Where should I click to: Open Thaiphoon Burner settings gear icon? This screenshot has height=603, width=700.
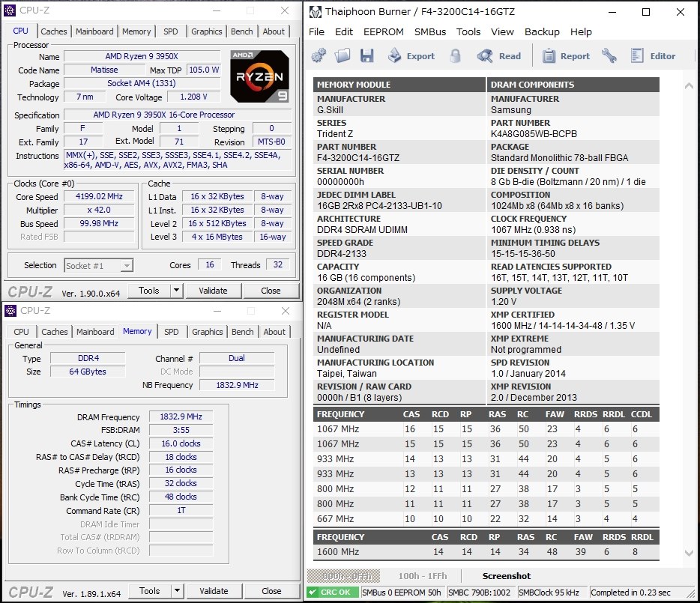pos(320,55)
